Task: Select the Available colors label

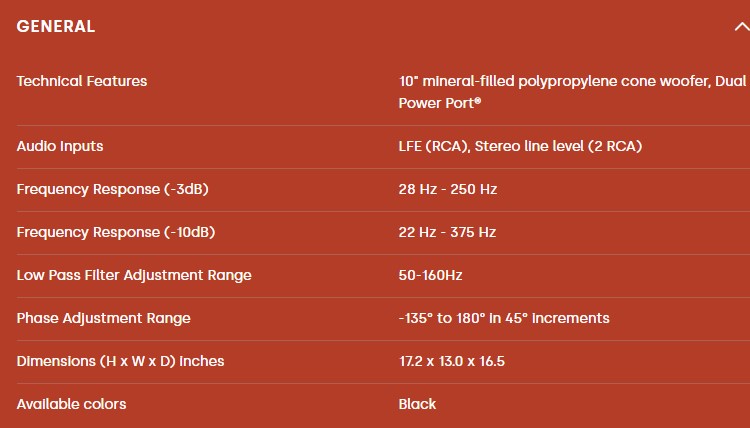Action: click(71, 404)
